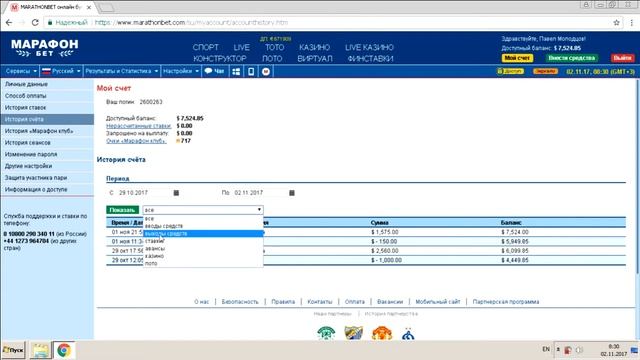Reload the page
Image resolution: width=640 pixels, height=360 pixels.
[x=35, y=22]
